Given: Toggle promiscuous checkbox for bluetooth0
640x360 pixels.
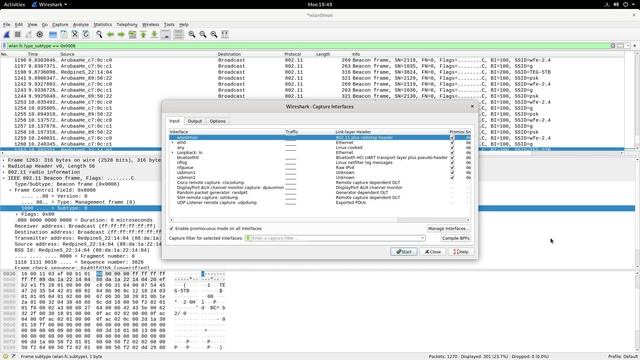Looking at the screenshot, I should [452, 158].
